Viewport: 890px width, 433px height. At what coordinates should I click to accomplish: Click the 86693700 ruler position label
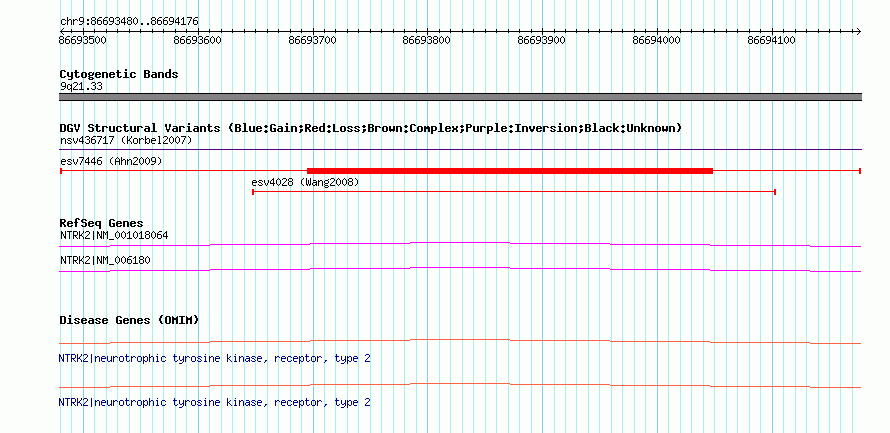(312, 41)
